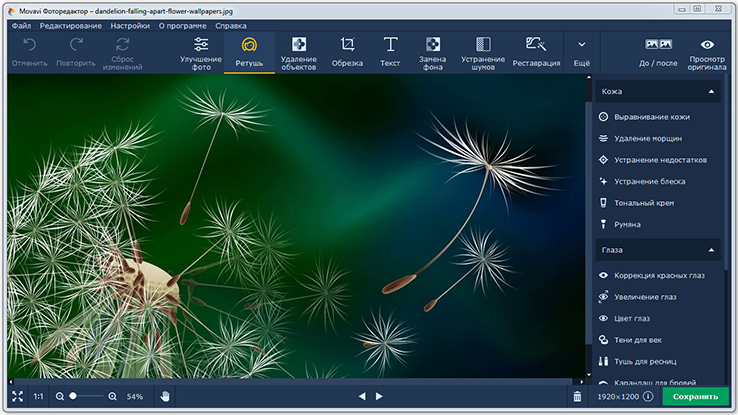The width and height of the screenshot is (738, 415).
Task: Open the Текст tool
Action: (x=390, y=52)
